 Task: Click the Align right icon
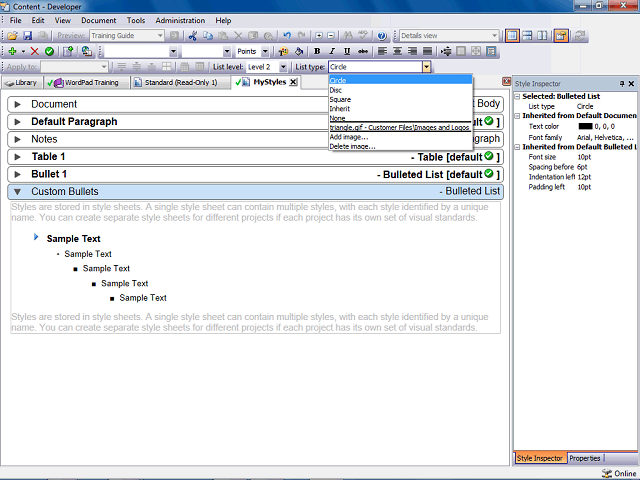point(412,51)
